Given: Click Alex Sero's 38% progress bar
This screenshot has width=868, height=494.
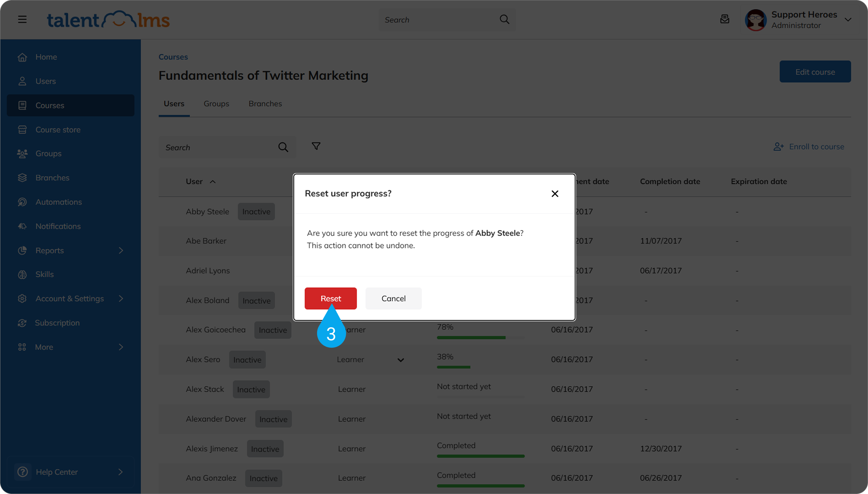Looking at the screenshot, I should 481,367.
